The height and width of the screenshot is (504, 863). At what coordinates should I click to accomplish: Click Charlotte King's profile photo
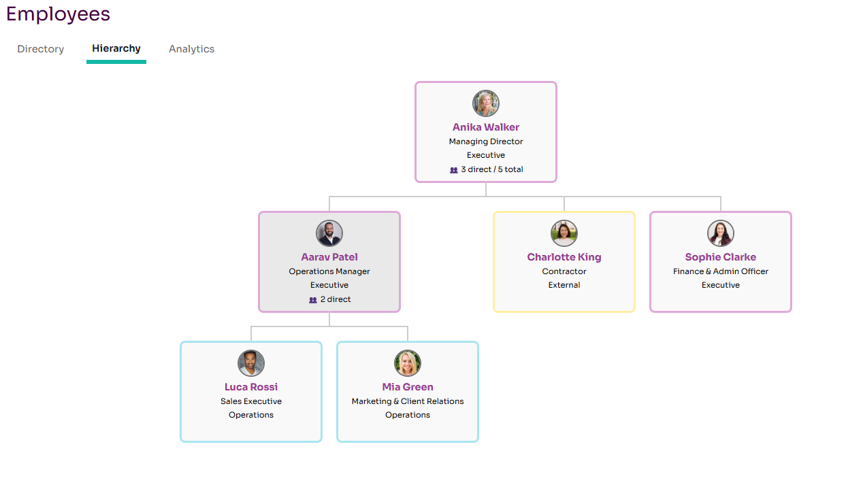pos(564,233)
